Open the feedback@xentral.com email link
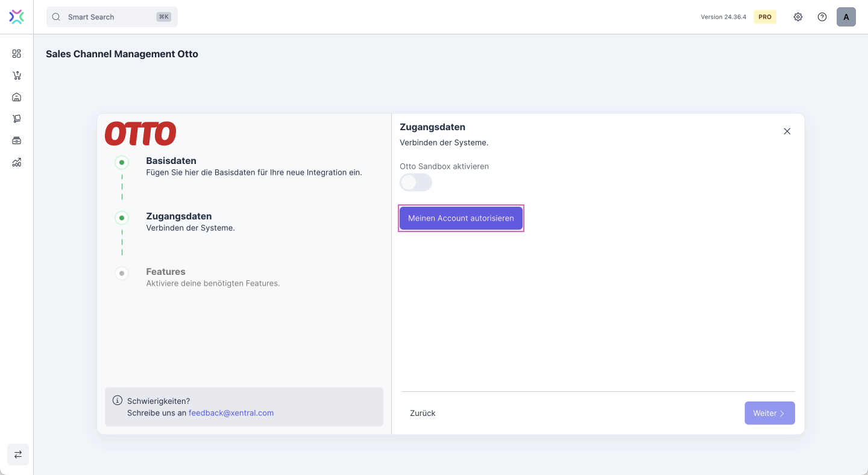 [x=231, y=413]
